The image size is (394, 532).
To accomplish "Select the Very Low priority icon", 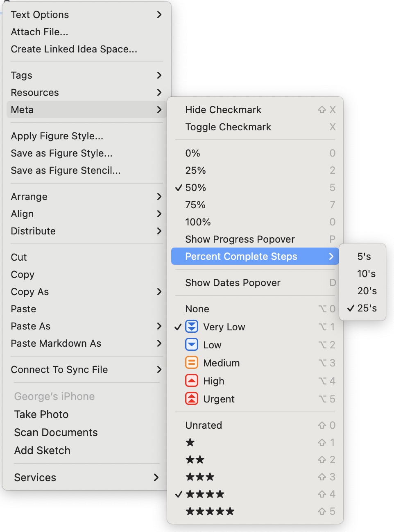I will (x=191, y=327).
